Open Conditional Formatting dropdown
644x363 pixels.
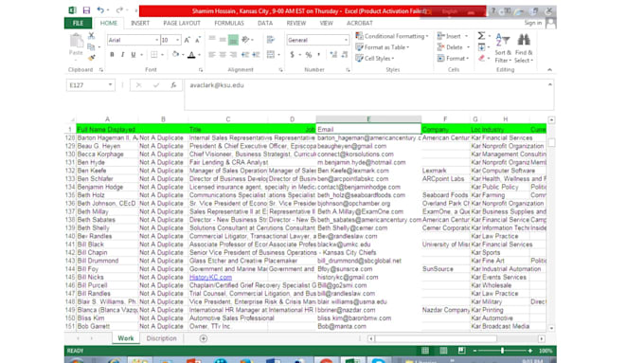[392, 36]
